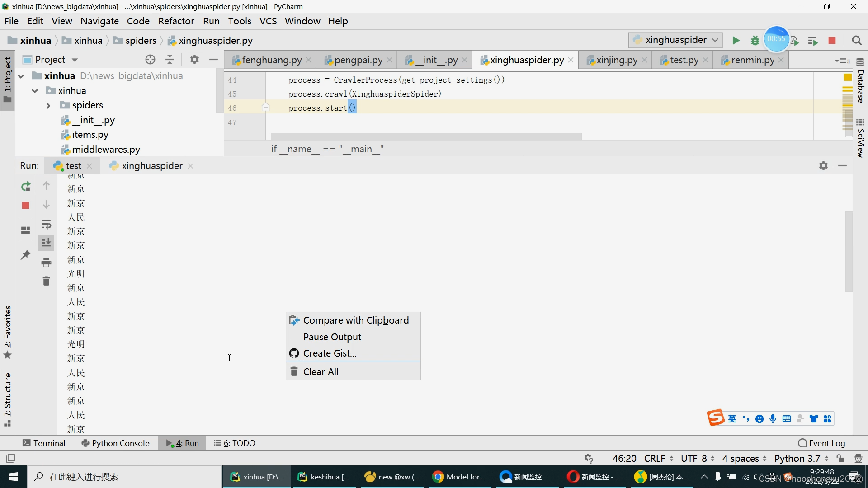
Task: Switch to fenghuang.py editor tab
Action: [x=271, y=60]
